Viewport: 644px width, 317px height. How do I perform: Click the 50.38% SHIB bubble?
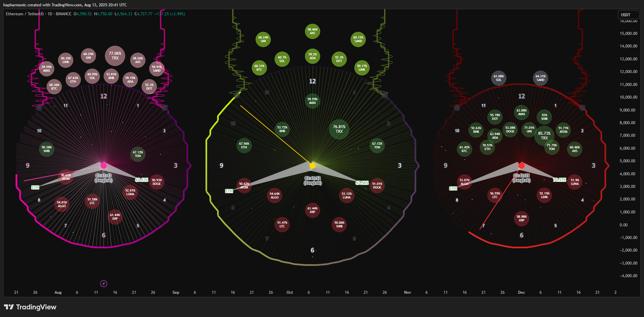pyautogui.click(x=46, y=149)
